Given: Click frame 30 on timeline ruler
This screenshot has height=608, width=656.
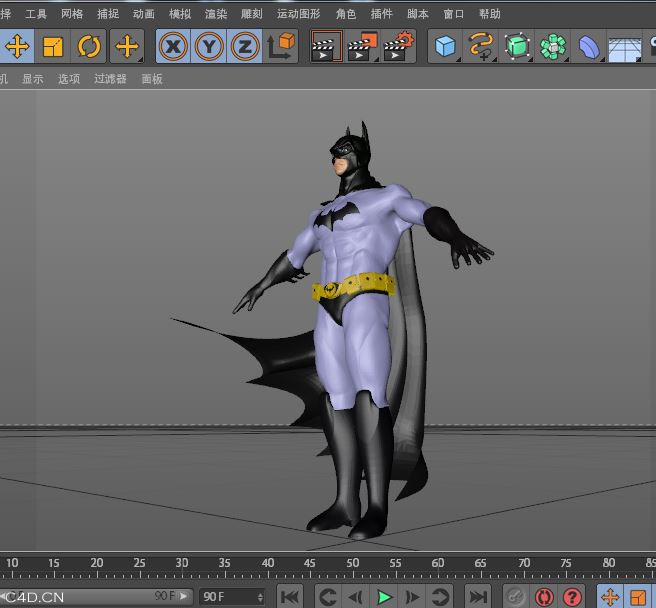Looking at the screenshot, I should pos(182,563).
